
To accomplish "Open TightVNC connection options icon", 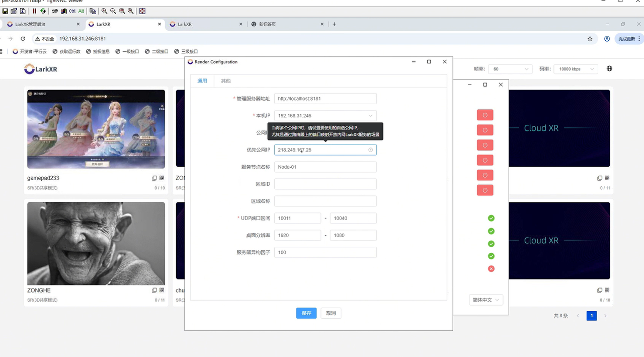I will coord(14,11).
